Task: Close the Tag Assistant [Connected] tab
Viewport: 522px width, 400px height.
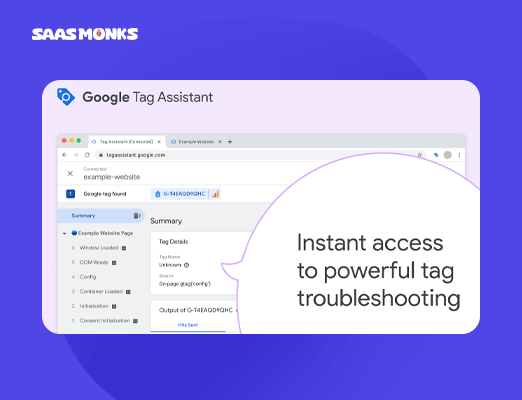Action: pos(159,142)
